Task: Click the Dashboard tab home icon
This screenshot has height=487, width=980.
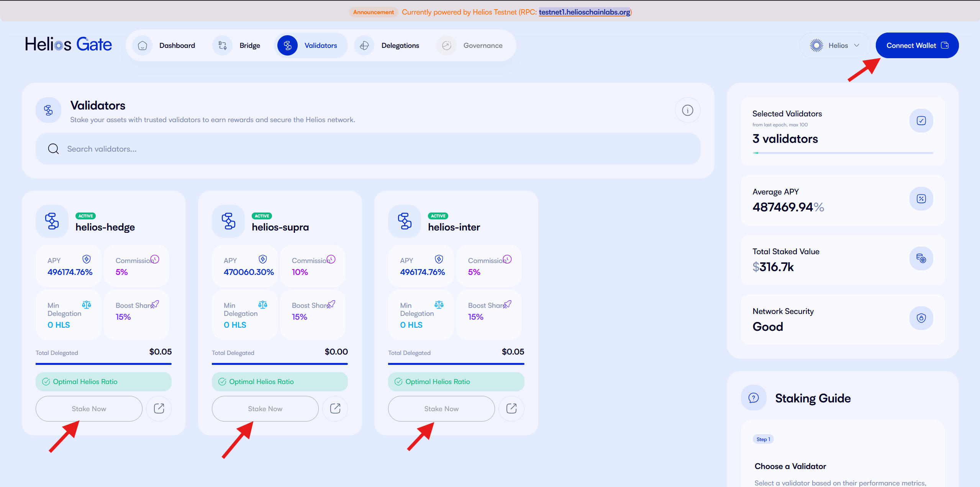Action: point(143,46)
